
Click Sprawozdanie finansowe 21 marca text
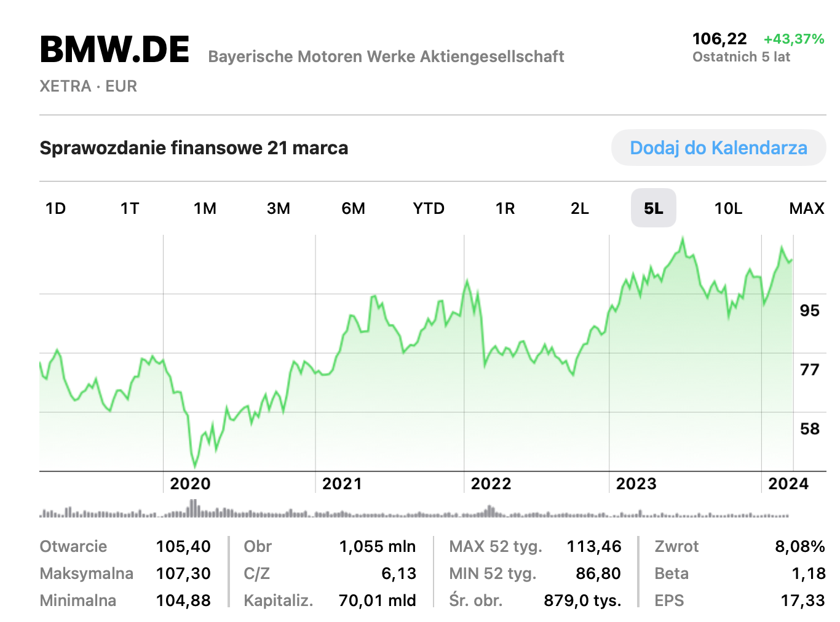(194, 148)
